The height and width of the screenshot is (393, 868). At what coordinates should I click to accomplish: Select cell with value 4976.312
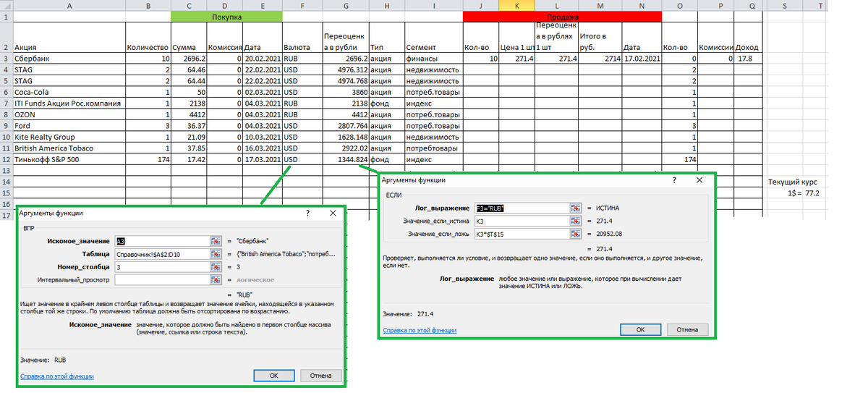pyautogui.click(x=347, y=69)
